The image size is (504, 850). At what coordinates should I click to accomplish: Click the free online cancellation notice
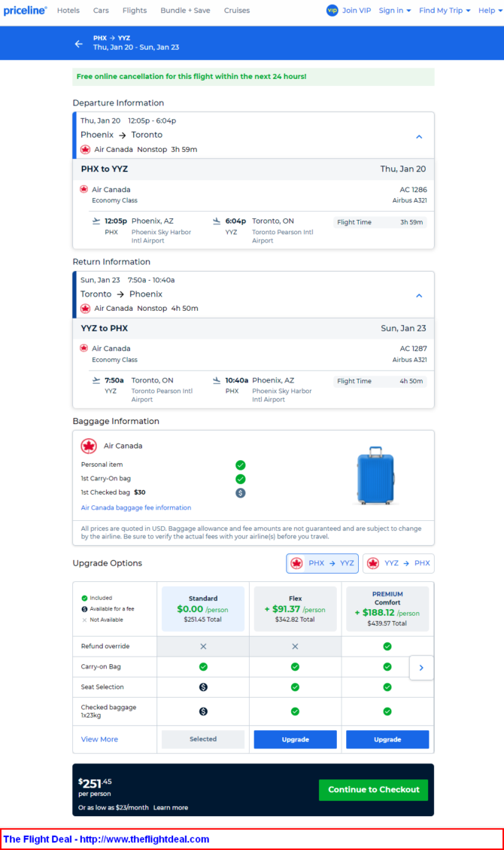click(254, 77)
